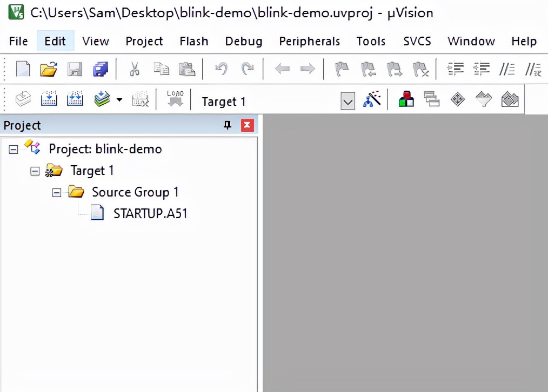The width and height of the screenshot is (548, 392).
Task: Unindent the selected lines
Action: point(481,69)
